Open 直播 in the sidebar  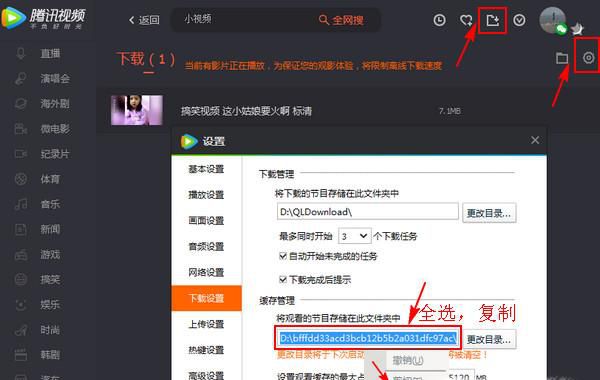click(x=50, y=54)
